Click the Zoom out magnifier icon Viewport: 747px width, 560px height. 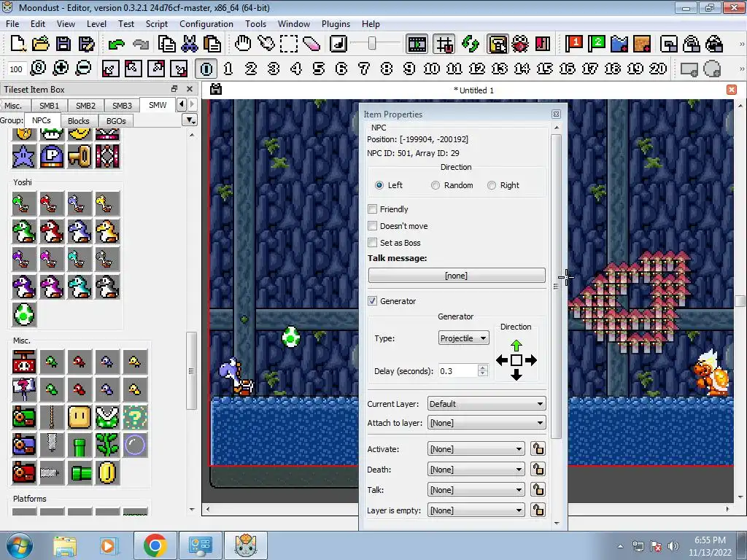pyautogui.click(x=83, y=68)
